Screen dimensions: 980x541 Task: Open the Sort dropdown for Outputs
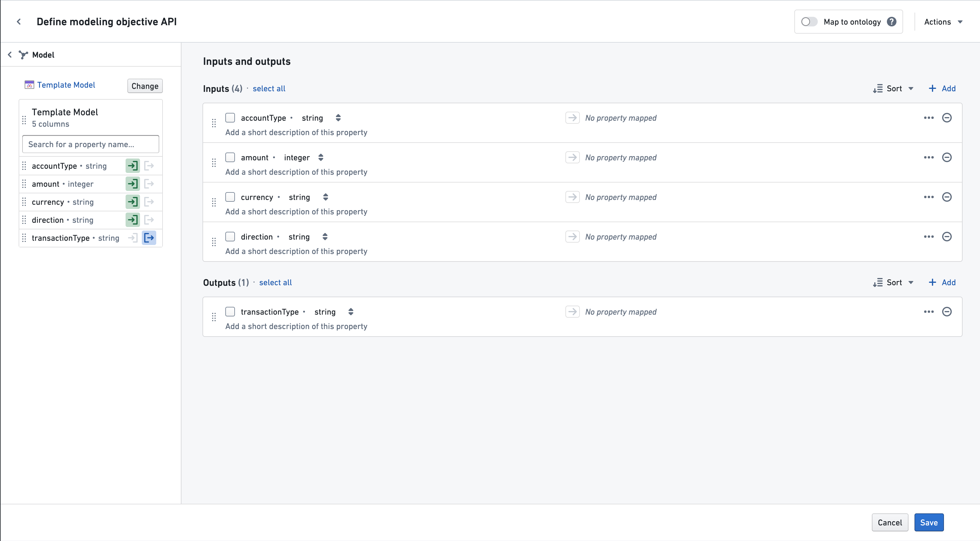(x=893, y=282)
